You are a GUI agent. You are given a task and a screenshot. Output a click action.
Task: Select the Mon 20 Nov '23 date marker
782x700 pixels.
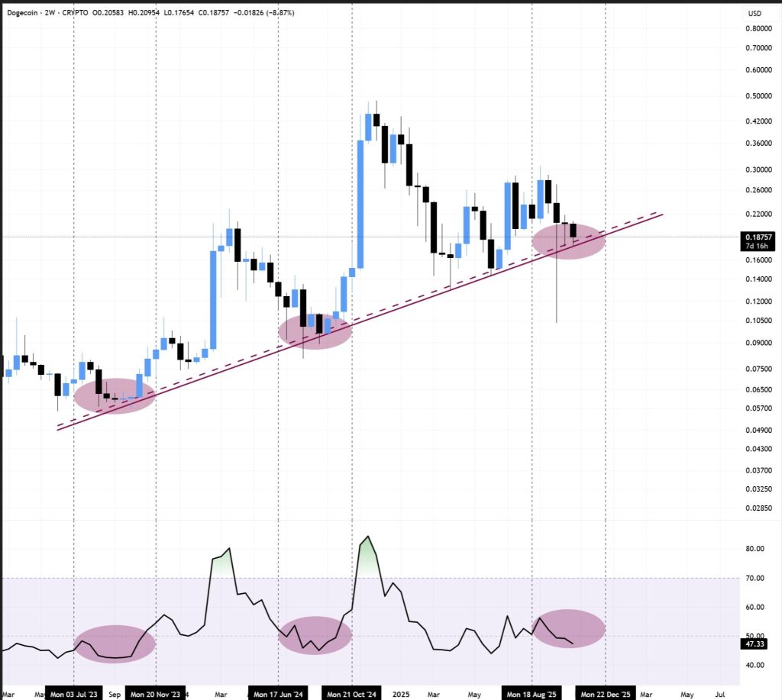point(156,695)
